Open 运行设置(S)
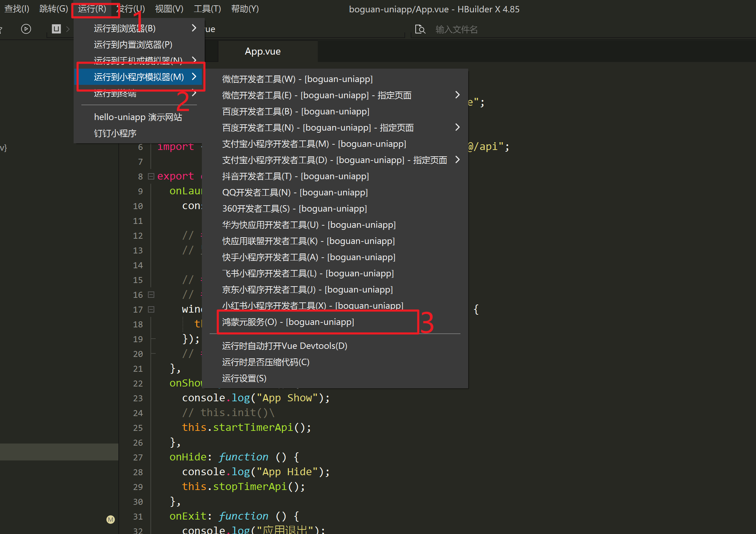Screen dimensions: 756x534 coord(244,378)
